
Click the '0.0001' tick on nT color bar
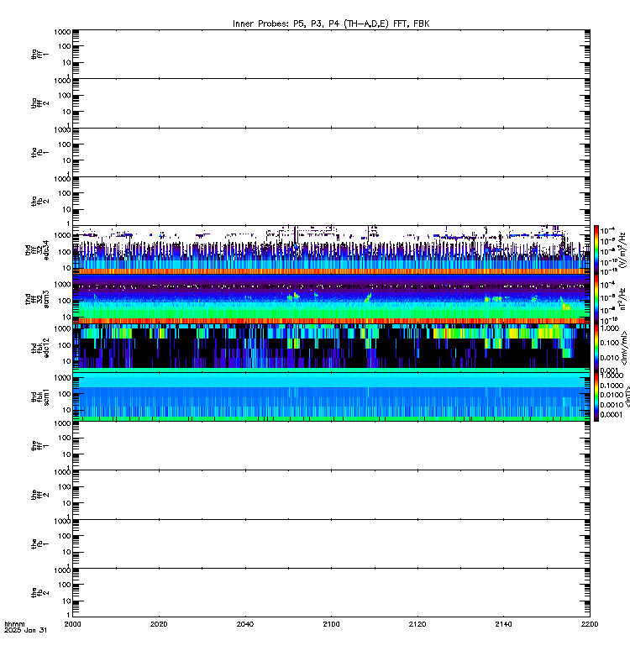coord(612,414)
